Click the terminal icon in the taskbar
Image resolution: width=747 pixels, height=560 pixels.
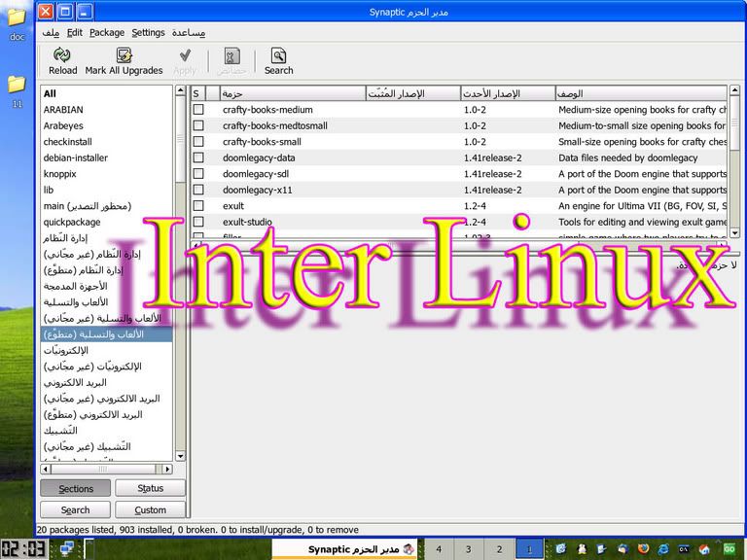pos(684,549)
